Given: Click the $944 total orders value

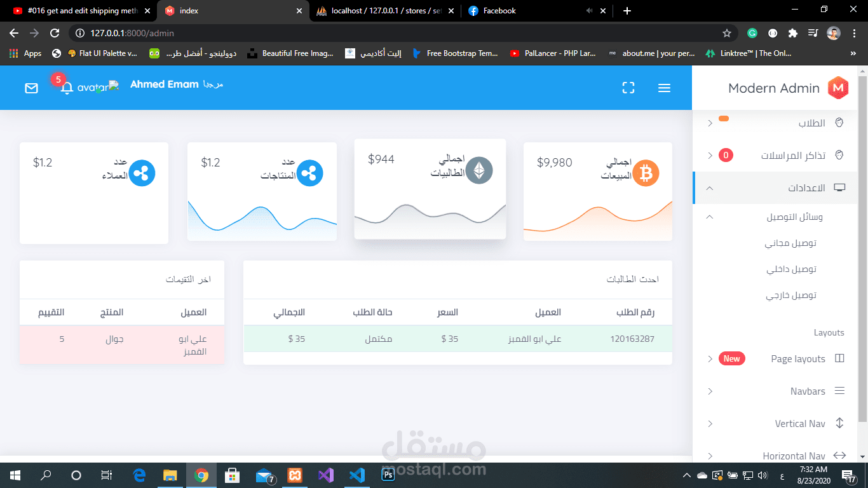Looking at the screenshot, I should 381,159.
